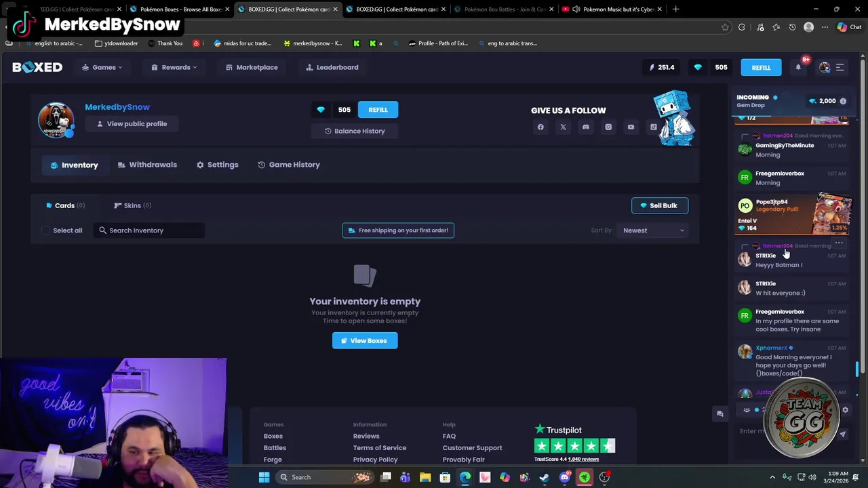This screenshot has height=488, width=868.
Task: Click the chat panel scrollbar
Action: click(857, 369)
